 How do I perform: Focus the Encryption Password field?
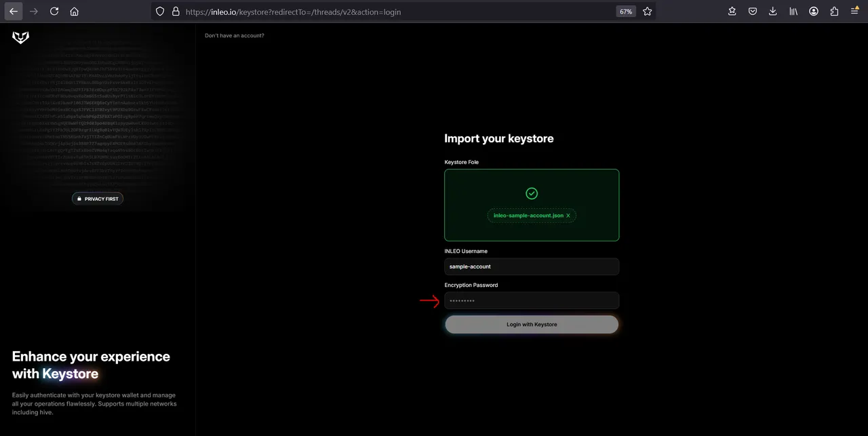pos(532,300)
